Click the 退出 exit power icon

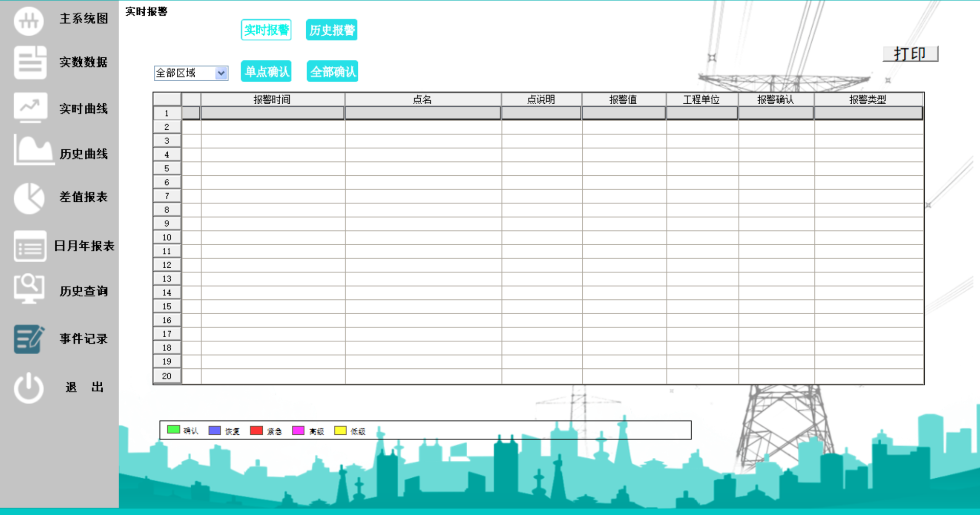coord(29,387)
